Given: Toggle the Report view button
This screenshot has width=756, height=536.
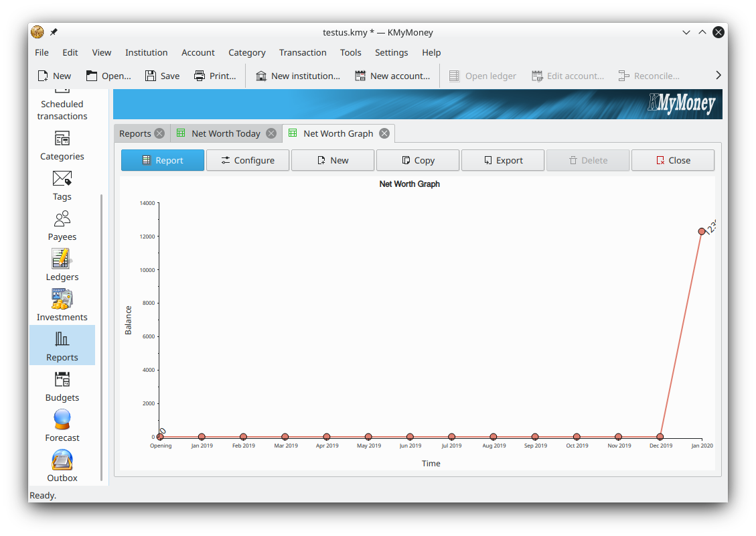Looking at the screenshot, I should point(163,160).
